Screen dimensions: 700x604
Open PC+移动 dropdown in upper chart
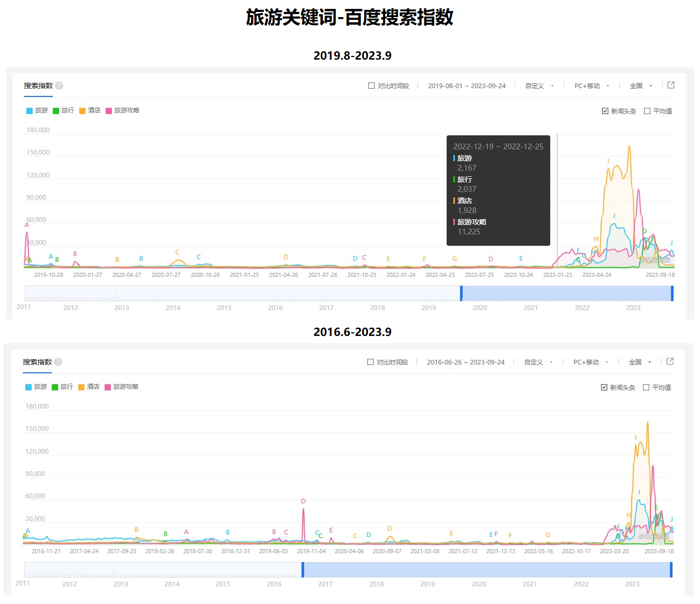(x=592, y=86)
